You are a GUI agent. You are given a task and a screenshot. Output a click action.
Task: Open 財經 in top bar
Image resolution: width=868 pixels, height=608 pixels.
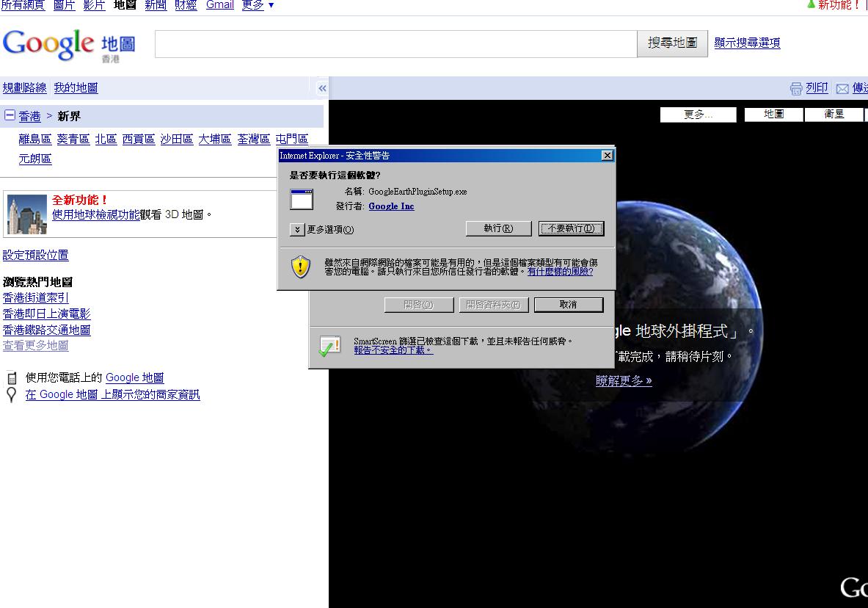pyautogui.click(x=186, y=5)
